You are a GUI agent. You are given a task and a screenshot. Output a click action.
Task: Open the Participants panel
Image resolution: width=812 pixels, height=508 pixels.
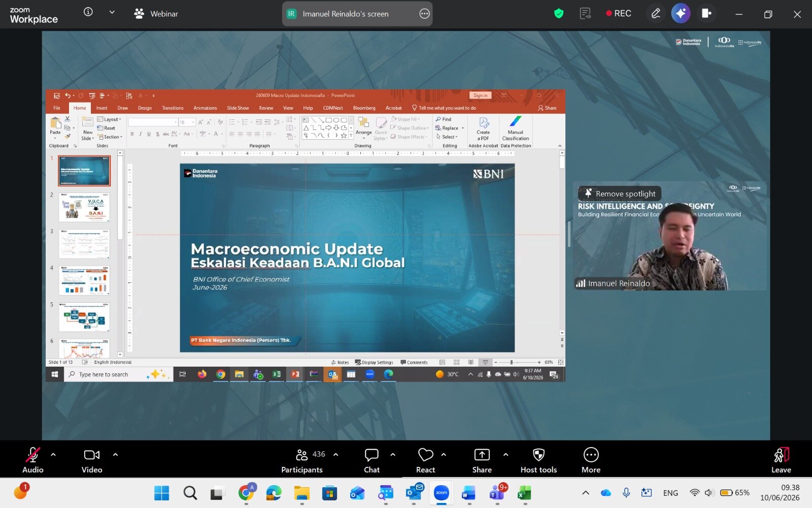pos(302,460)
